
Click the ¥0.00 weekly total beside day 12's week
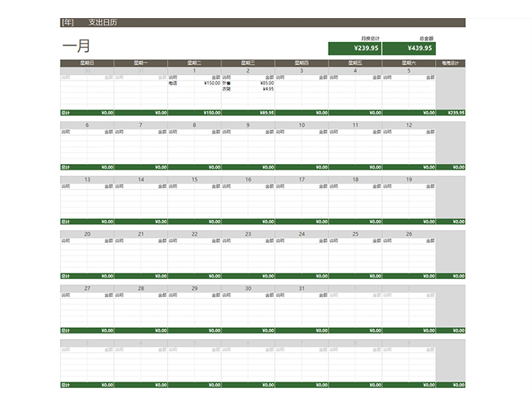(459, 167)
